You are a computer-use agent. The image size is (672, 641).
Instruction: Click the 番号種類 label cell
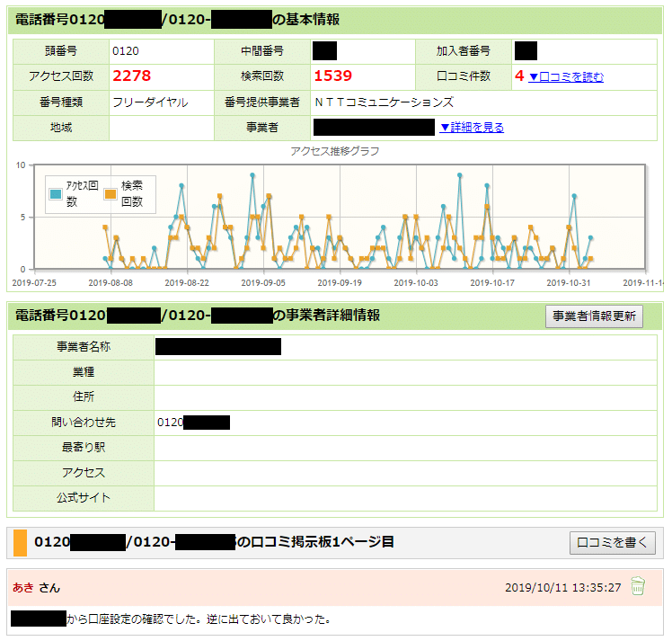[x=61, y=102]
